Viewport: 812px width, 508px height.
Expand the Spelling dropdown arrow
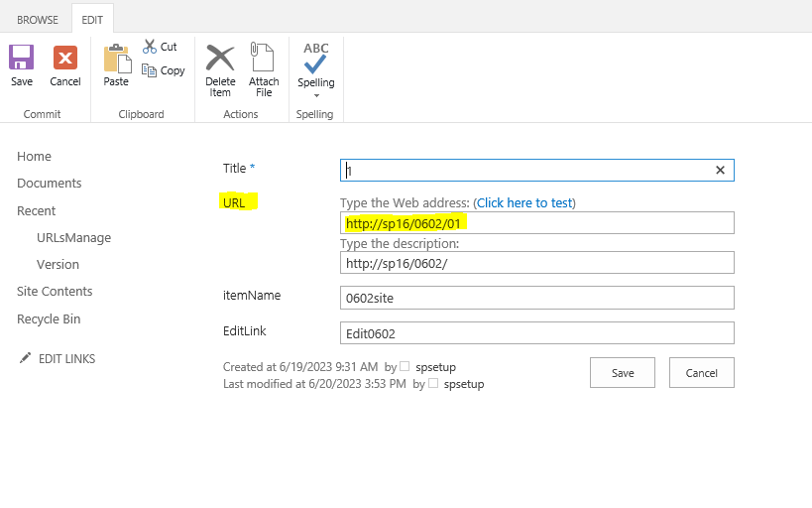(316, 95)
